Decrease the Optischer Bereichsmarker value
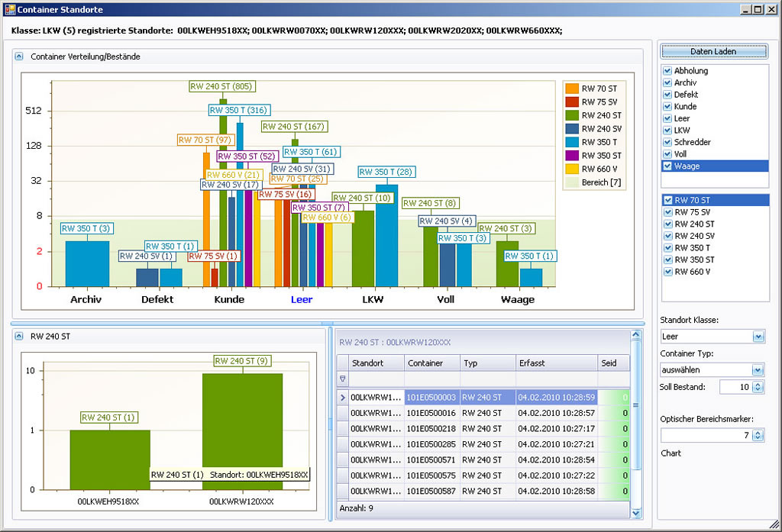The width and height of the screenshot is (782, 532). tap(757, 438)
